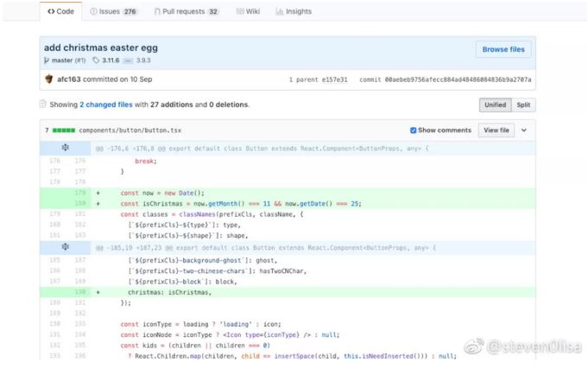Click View file for button.tsx
This screenshot has height=375, width=588.
point(496,130)
